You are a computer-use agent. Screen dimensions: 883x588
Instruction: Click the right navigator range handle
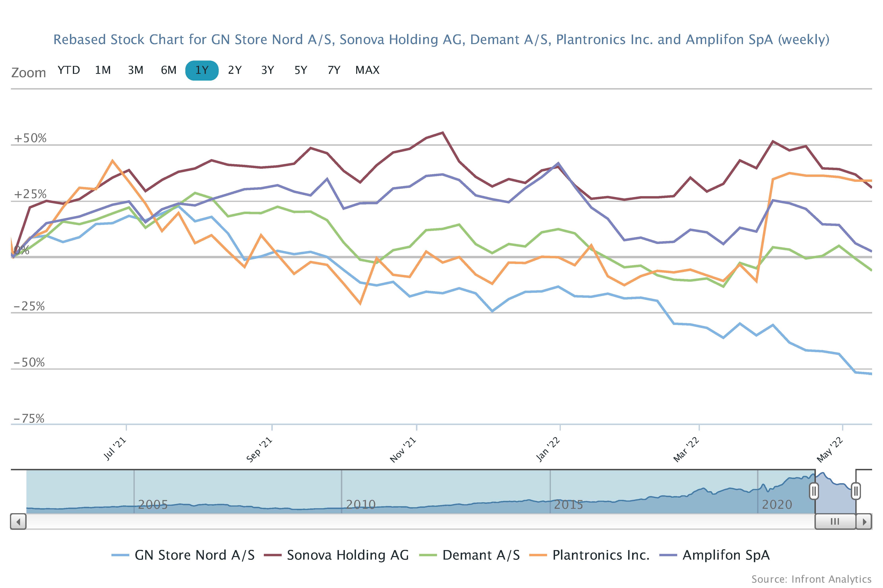(856, 491)
